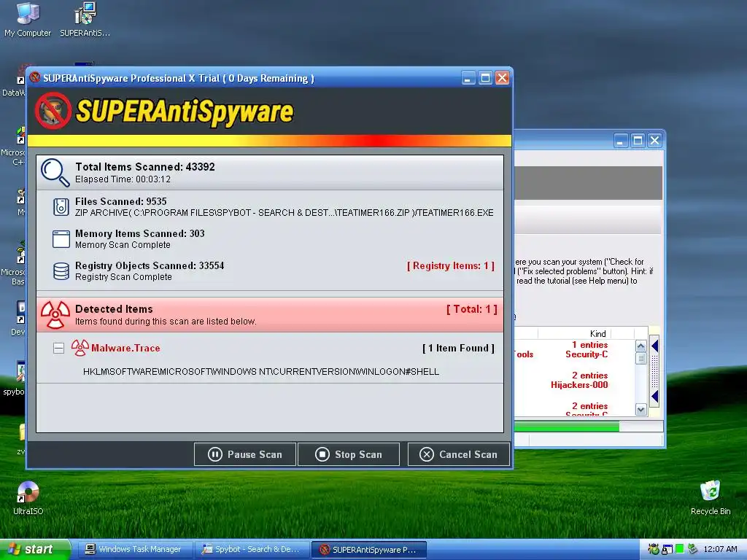Screen dimensions: 747x560
Task: Maximize the Spybot background window
Action: 638,141
